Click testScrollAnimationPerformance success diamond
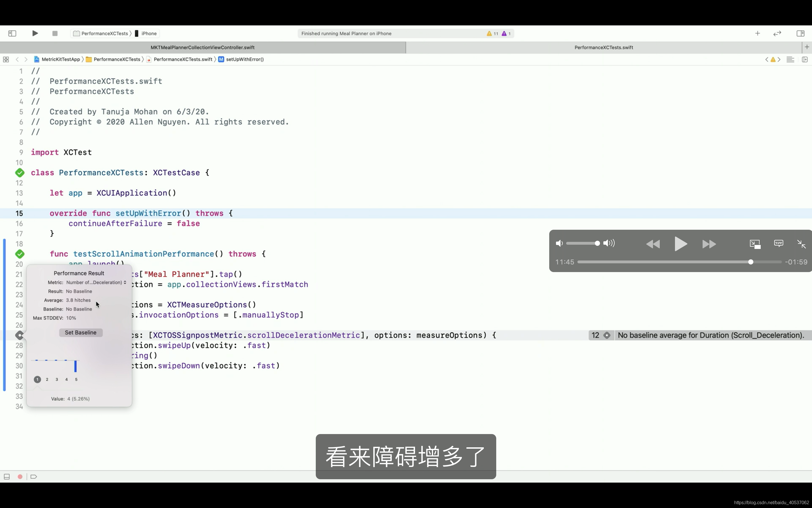 pos(20,254)
